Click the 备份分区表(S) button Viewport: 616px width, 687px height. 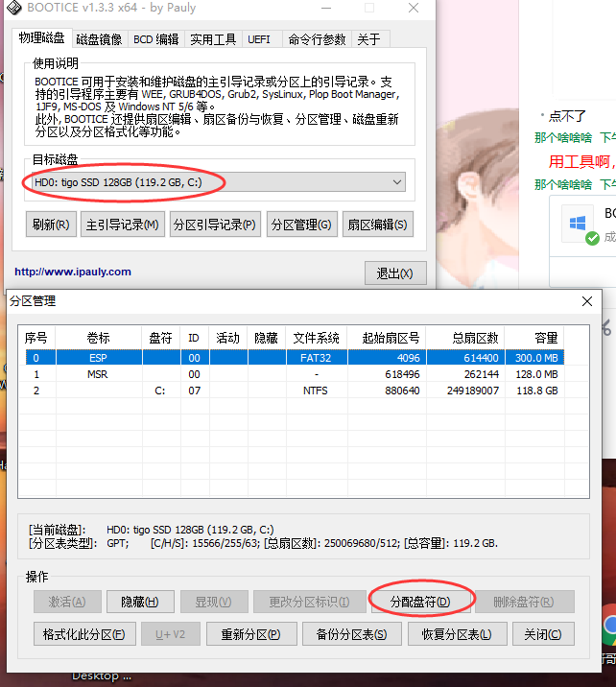352,634
